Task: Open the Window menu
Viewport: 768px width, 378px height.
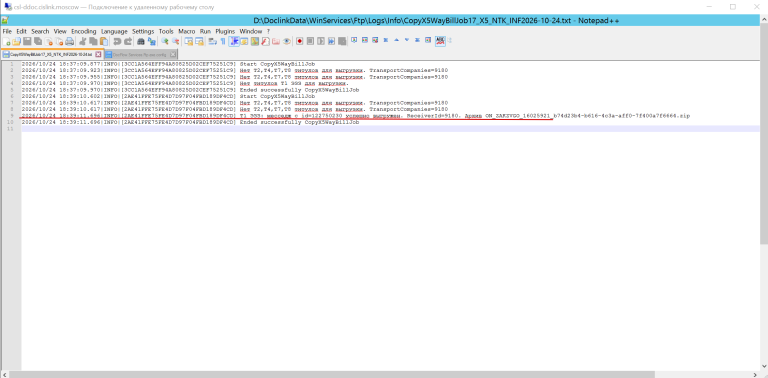Action: click(x=251, y=31)
